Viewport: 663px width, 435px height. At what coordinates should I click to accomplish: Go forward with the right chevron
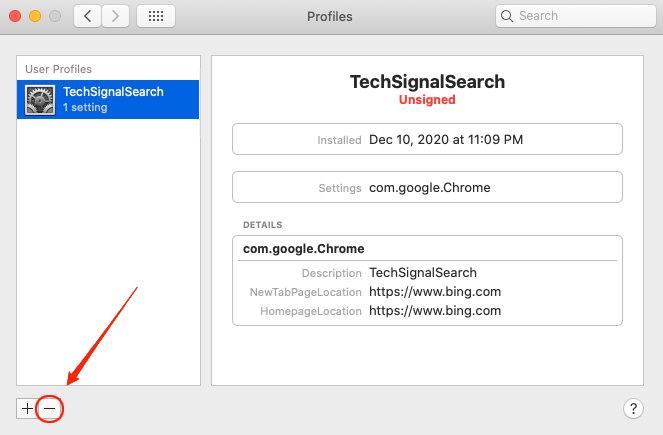[115, 16]
